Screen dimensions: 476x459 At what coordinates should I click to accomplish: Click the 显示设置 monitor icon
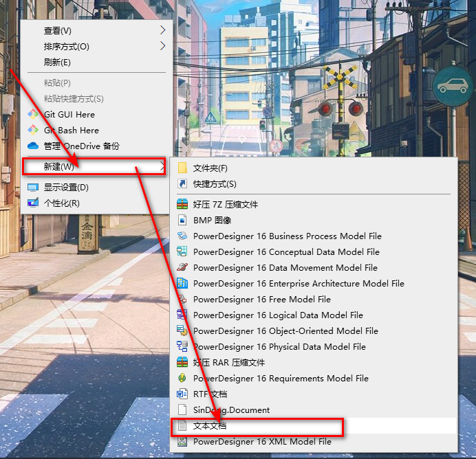[33, 188]
